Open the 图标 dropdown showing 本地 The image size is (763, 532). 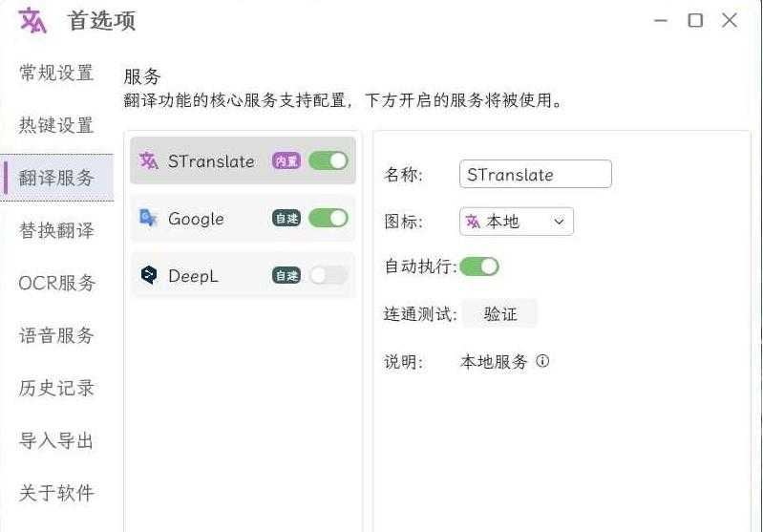(x=516, y=222)
